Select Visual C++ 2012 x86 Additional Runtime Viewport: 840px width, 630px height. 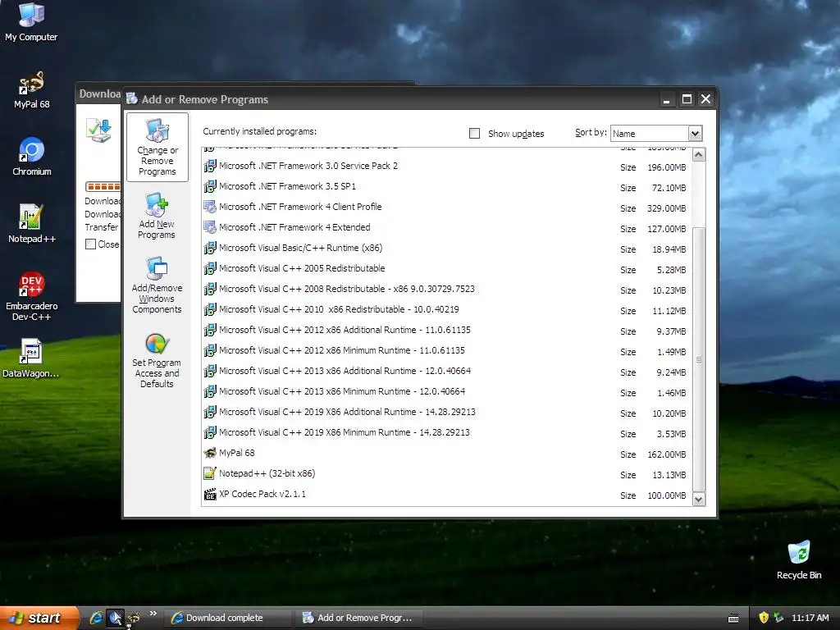(x=447, y=331)
